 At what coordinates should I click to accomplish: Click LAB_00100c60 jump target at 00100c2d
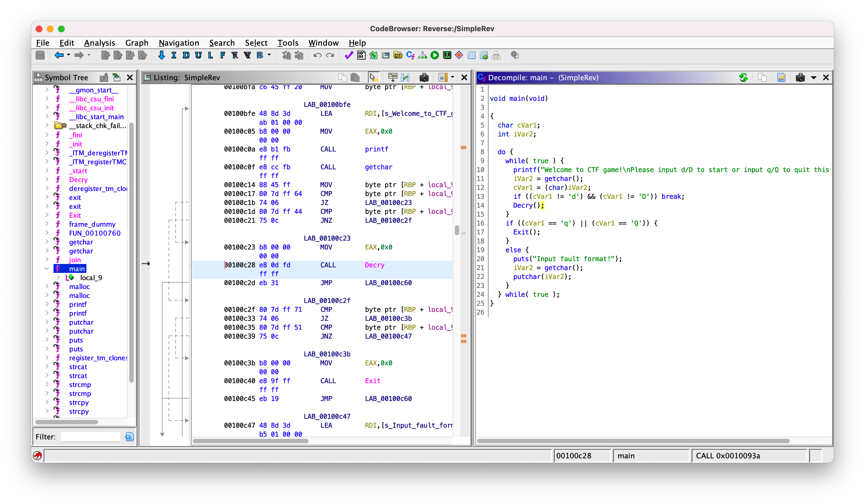pyautogui.click(x=388, y=283)
